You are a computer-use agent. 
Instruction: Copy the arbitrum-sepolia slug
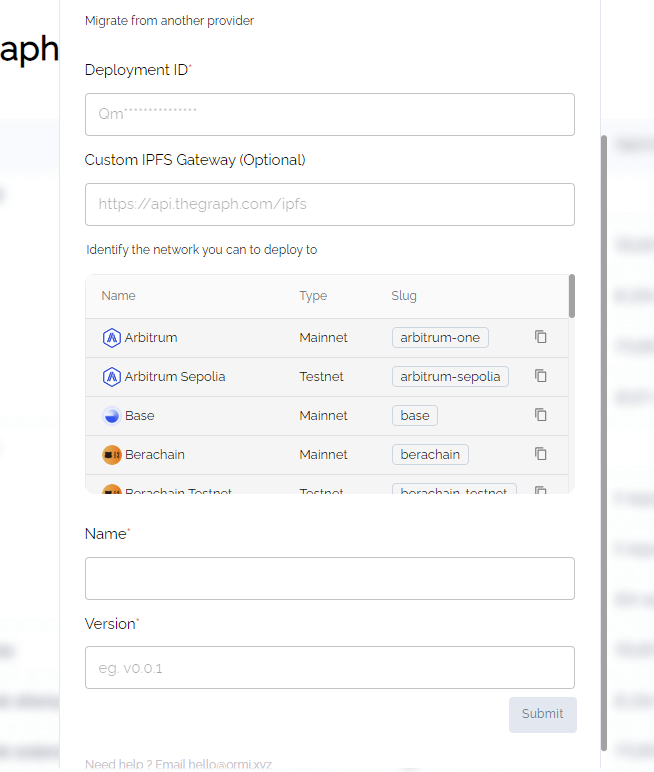pyautogui.click(x=541, y=376)
